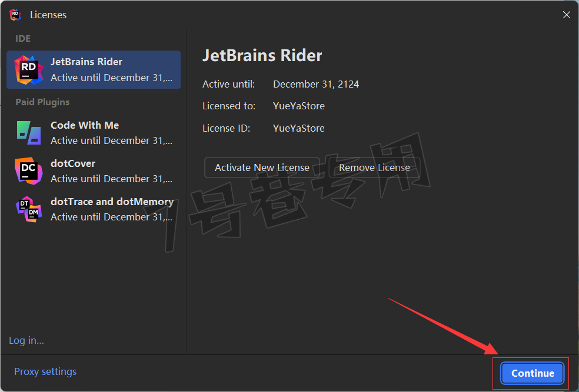
Task: Click the Licensed to value YueYaStore
Action: coord(299,106)
